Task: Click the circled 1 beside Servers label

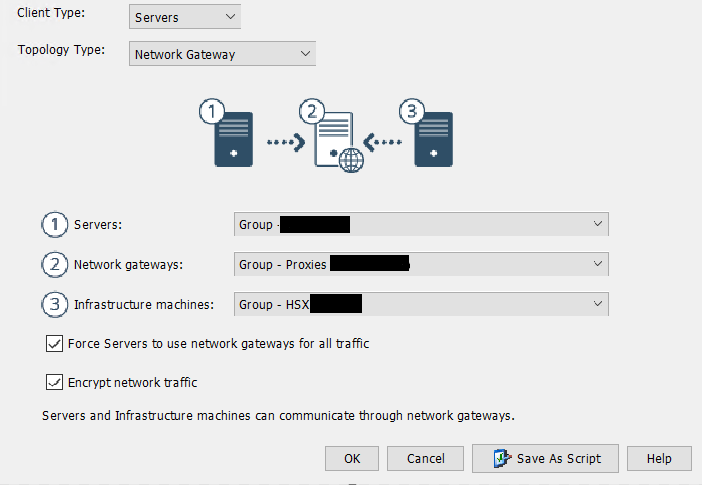Action: point(55,224)
